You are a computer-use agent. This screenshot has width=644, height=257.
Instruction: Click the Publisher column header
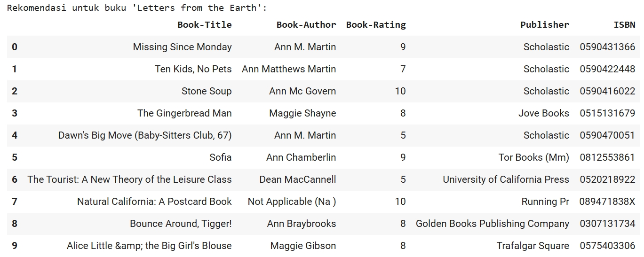(545, 25)
